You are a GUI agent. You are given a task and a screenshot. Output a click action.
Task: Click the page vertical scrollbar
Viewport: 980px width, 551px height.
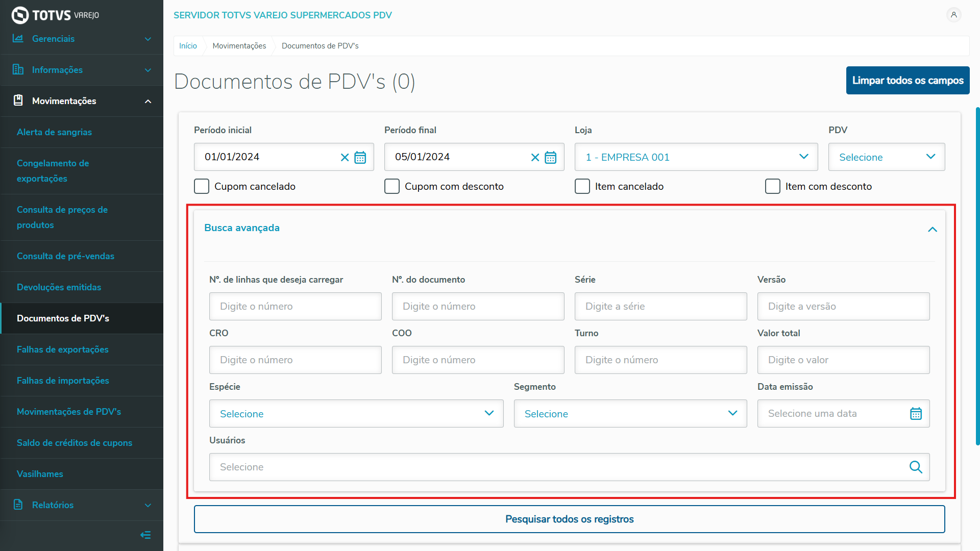point(977,275)
